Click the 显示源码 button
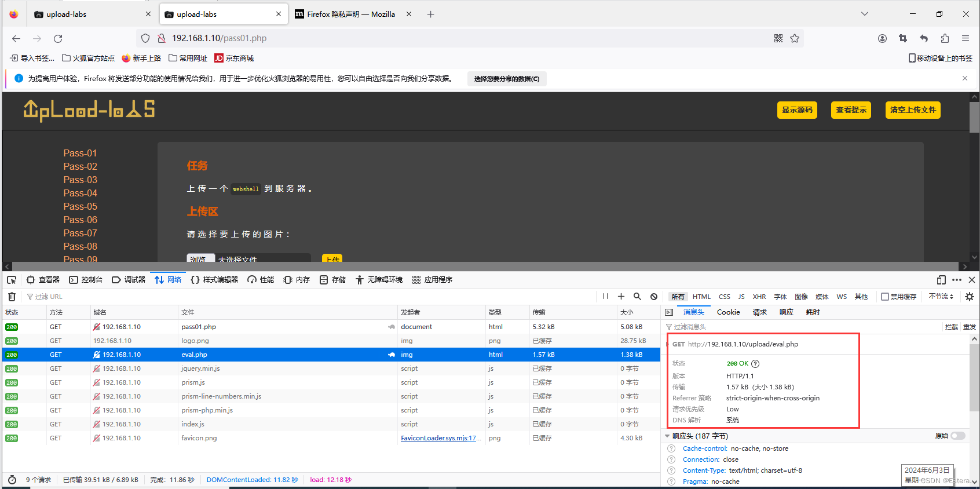Image resolution: width=980 pixels, height=489 pixels. (797, 110)
